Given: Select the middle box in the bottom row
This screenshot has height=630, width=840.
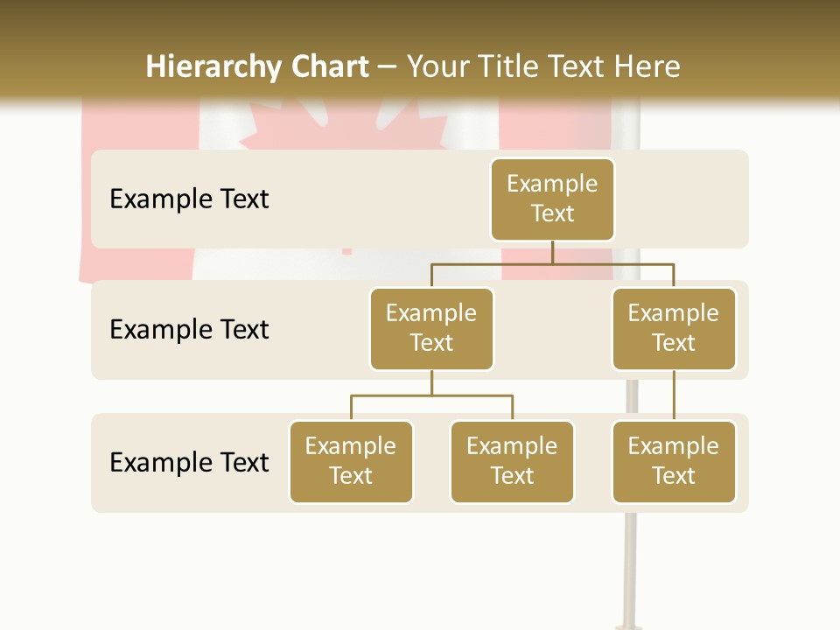Looking at the screenshot, I should [x=512, y=461].
